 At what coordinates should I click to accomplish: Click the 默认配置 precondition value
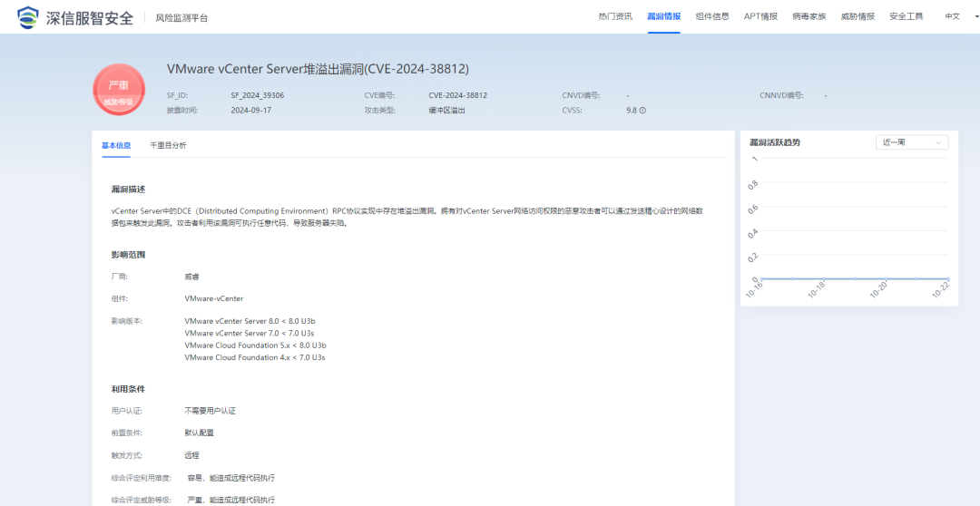(199, 433)
